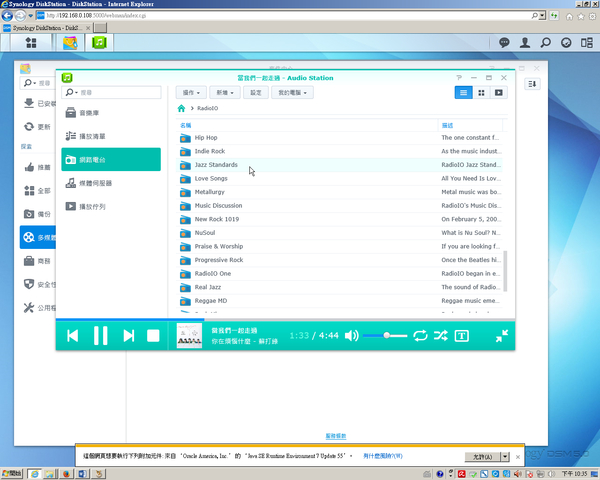The width and height of the screenshot is (600, 480).
Task: Switch to thumbnail grid view
Action: point(481,92)
